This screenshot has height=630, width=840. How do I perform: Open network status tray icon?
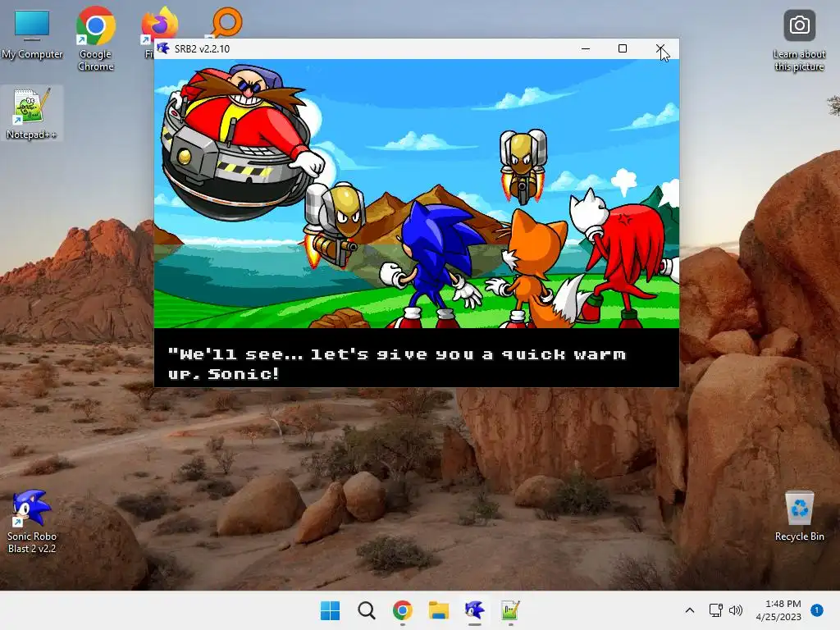coord(715,610)
